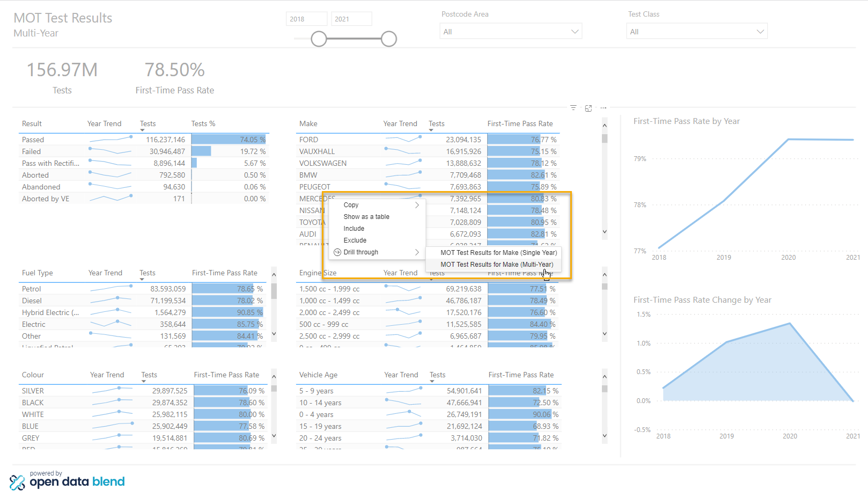Click the left year slider handle

tap(319, 39)
